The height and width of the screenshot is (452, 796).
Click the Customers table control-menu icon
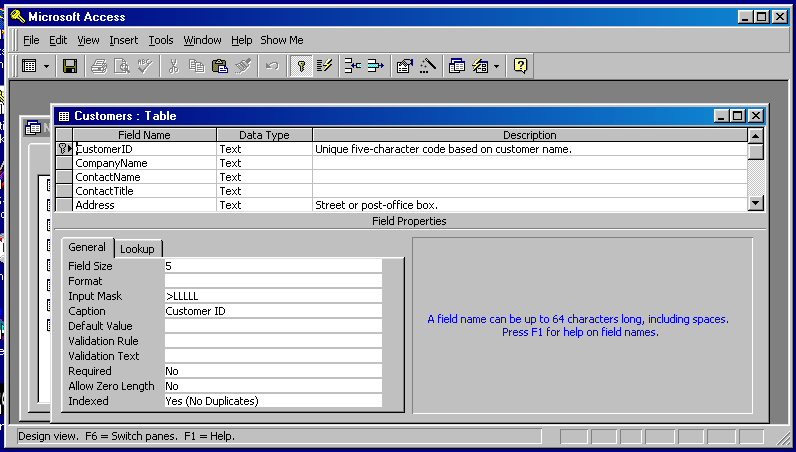click(x=64, y=116)
